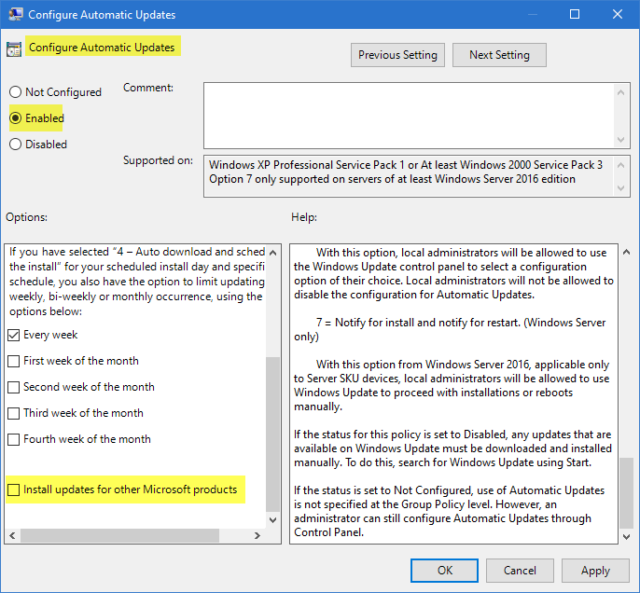Click the Options vertical scrollbar thumb

point(273,434)
